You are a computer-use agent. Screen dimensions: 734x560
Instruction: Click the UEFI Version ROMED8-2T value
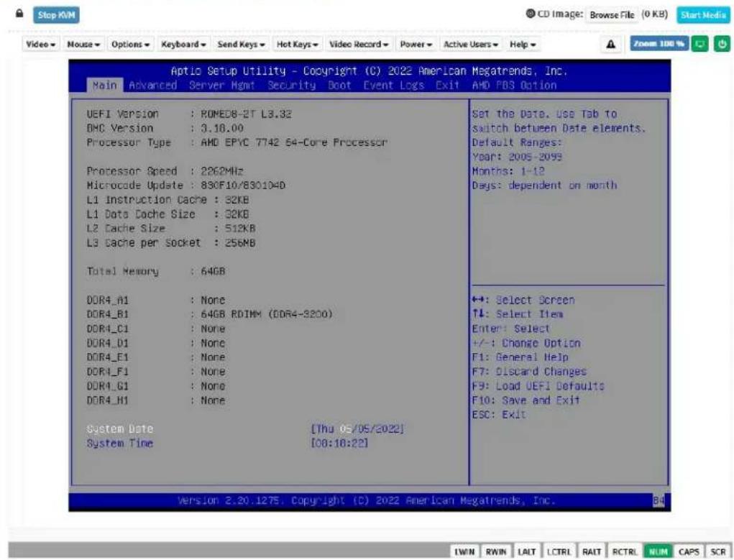pos(246,114)
